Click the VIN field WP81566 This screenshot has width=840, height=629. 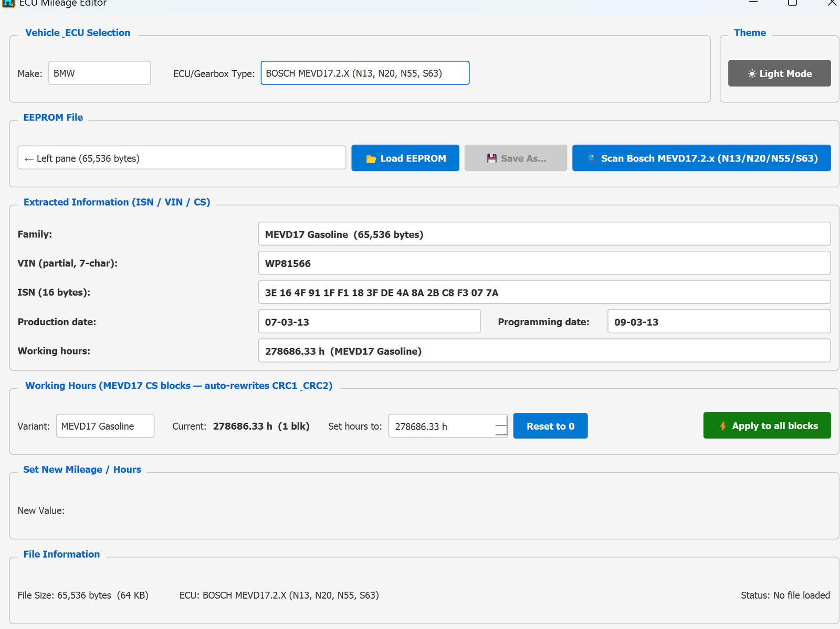(544, 263)
